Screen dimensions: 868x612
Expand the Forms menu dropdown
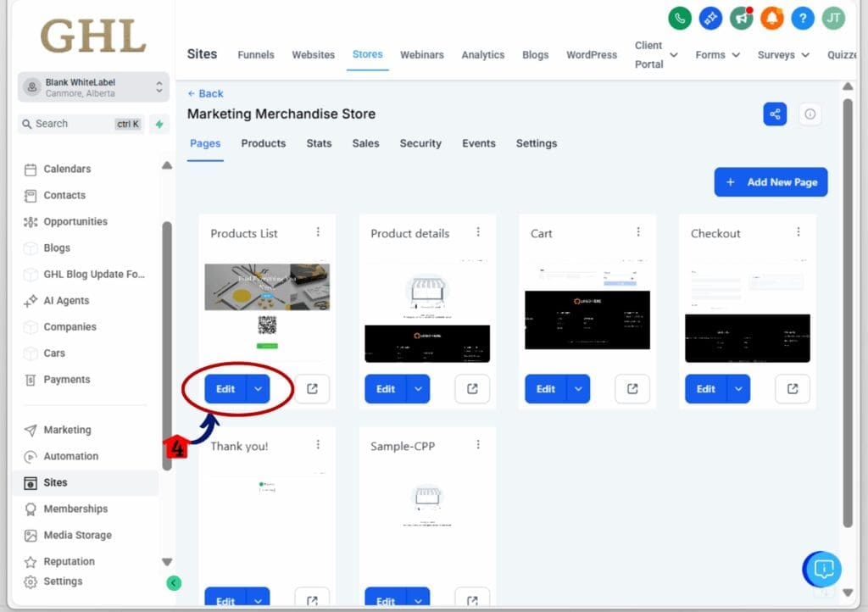[x=717, y=55]
